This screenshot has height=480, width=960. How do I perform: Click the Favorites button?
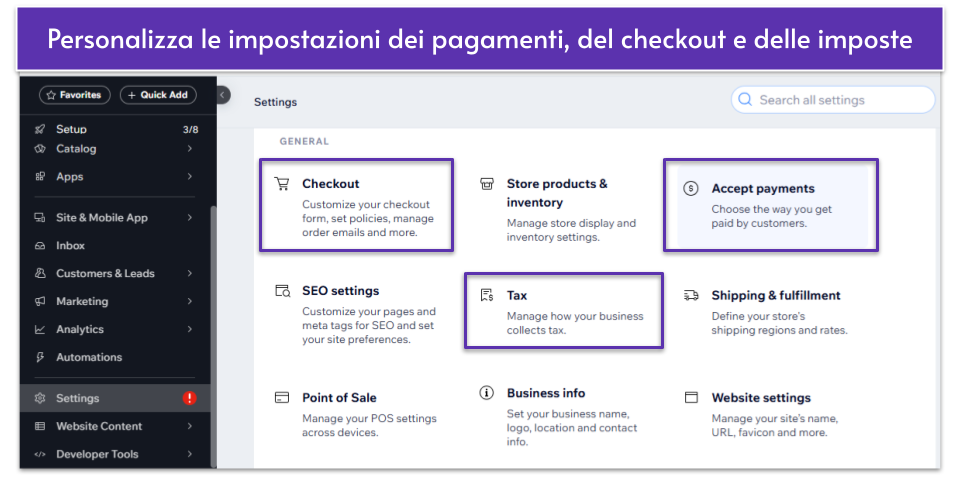tap(75, 95)
